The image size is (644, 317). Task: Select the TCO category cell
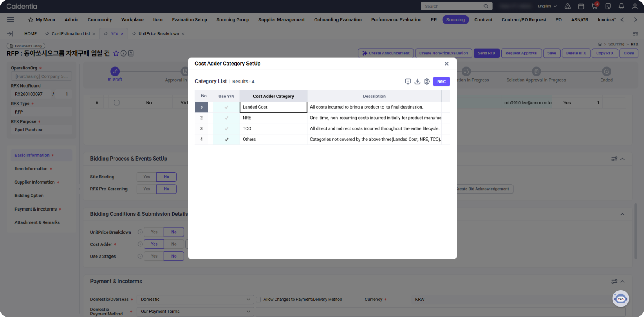pyautogui.click(x=273, y=129)
